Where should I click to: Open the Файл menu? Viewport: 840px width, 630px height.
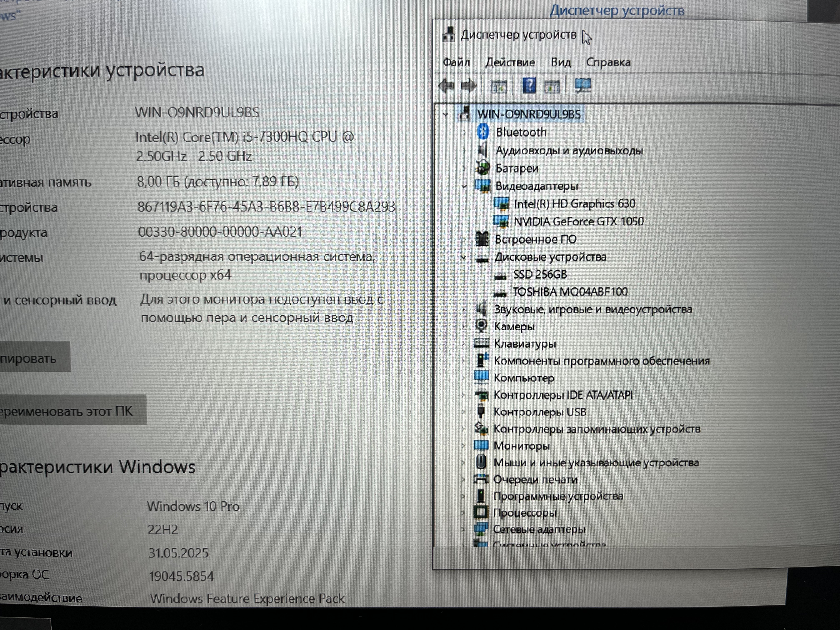click(456, 62)
